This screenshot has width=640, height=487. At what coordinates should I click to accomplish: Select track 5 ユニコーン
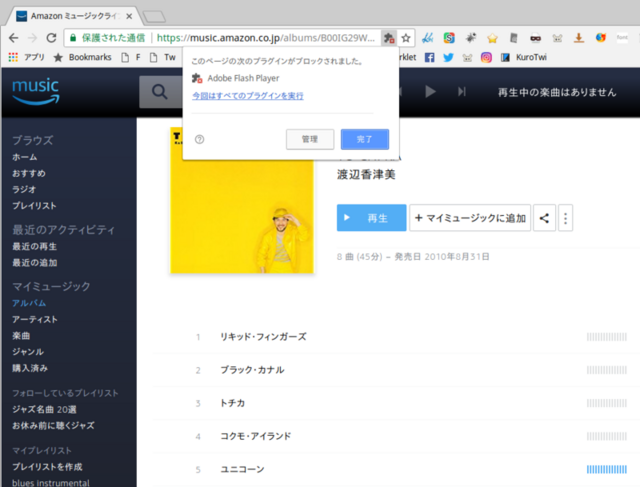tap(242, 469)
